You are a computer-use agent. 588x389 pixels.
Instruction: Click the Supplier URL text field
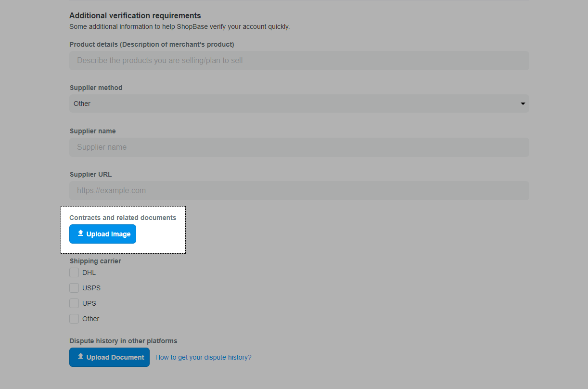[298, 191]
